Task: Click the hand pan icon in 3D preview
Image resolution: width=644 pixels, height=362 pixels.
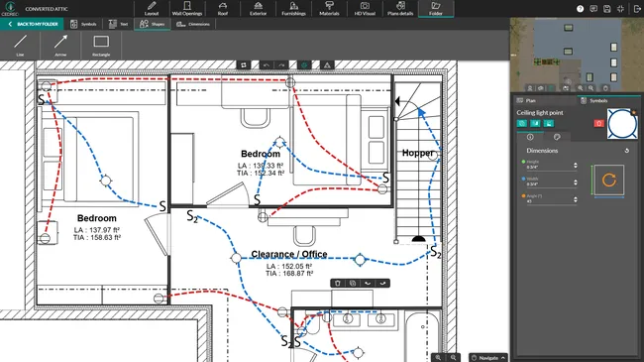Action: click(x=605, y=88)
